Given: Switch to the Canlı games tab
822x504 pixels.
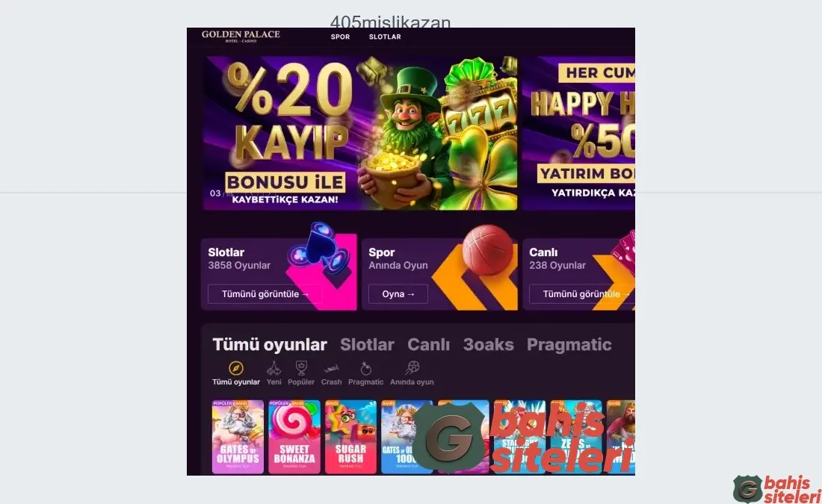Looking at the screenshot, I should [x=429, y=344].
